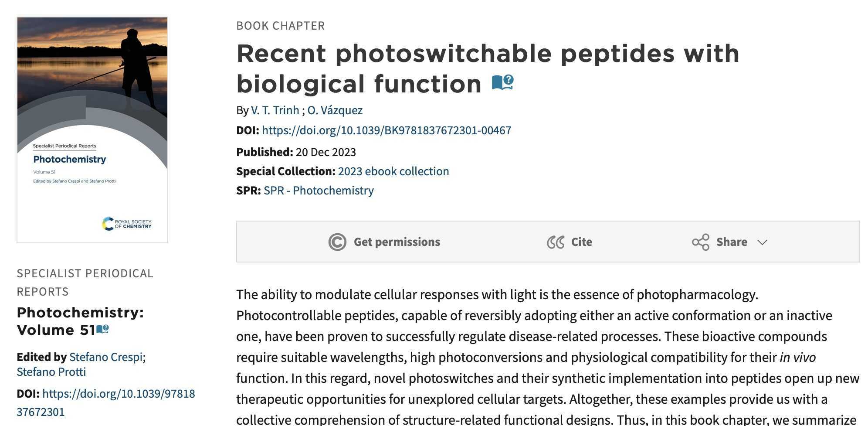
Task: Open author profile for O. Vázquez
Action: point(335,110)
